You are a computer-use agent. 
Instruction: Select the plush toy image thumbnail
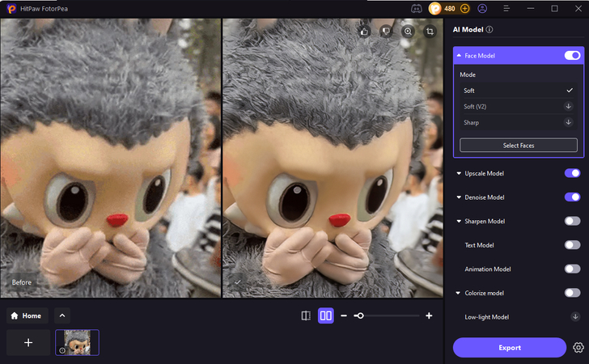(x=77, y=343)
